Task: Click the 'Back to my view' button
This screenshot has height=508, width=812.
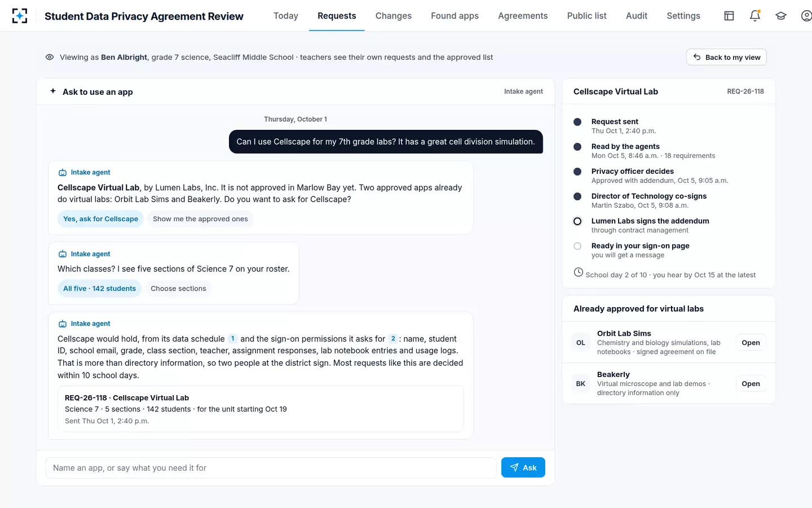Action: click(x=726, y=57)
